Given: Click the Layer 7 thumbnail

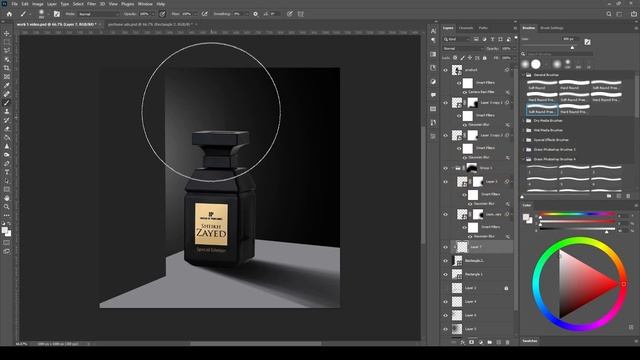Looking at the screenshot, I should 462,247.
